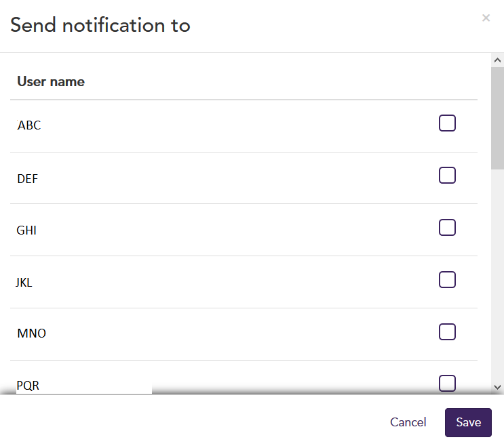Select the ABC user name text
This screenshot has width=504, height=446.
tap(29, 125)
